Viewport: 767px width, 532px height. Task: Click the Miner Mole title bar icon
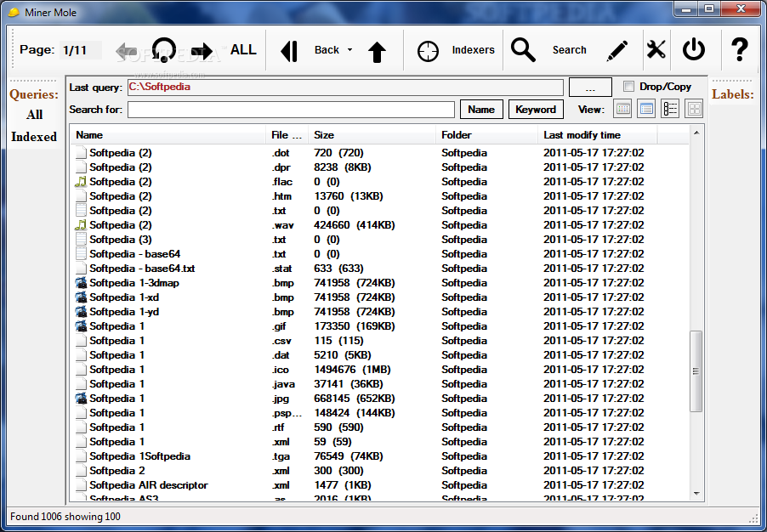coord(14,12)
